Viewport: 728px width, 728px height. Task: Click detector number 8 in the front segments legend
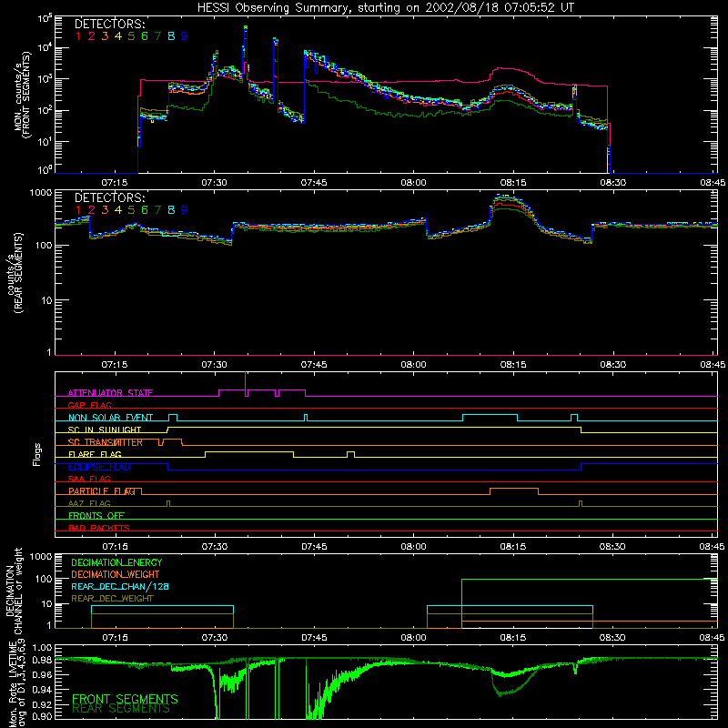[x=171, y=35]
